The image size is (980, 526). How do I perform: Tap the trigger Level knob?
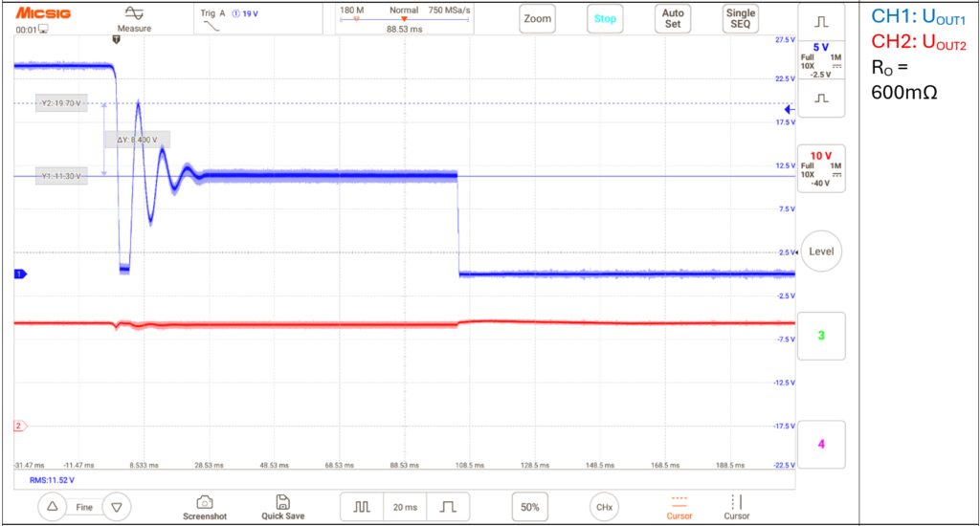(821, 252)
